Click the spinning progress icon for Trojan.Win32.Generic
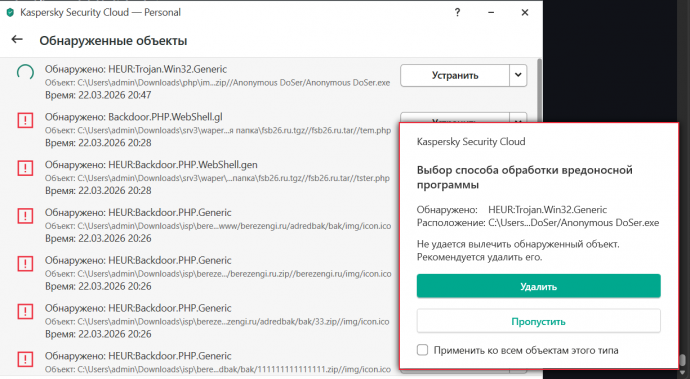Screen dimensions: 690x379 click(x=25, y=73)
